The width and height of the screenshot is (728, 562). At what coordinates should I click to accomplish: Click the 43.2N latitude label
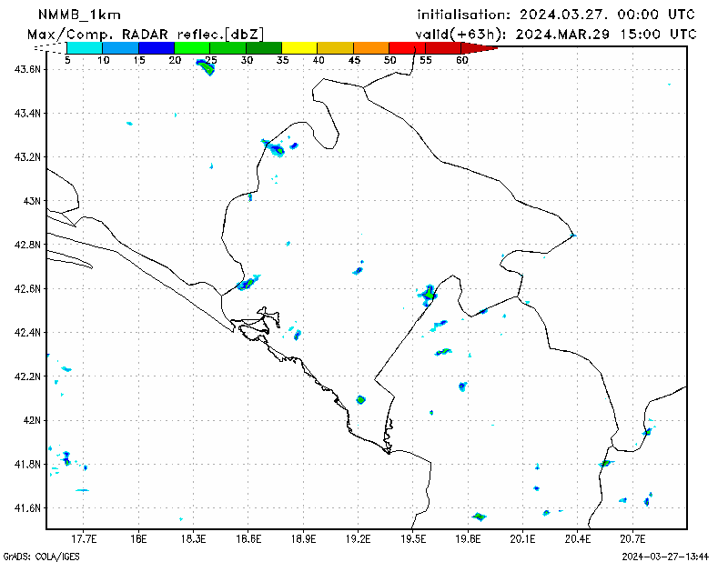(x=27, y=157)
